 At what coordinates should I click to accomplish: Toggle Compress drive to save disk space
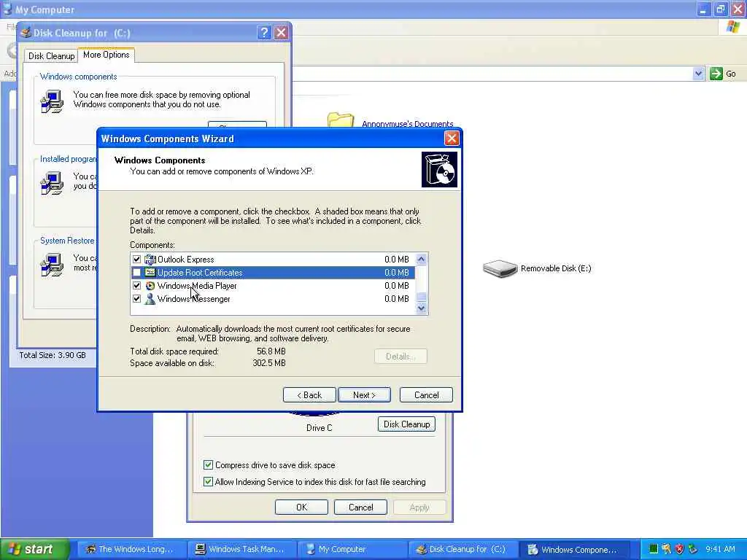208,464
